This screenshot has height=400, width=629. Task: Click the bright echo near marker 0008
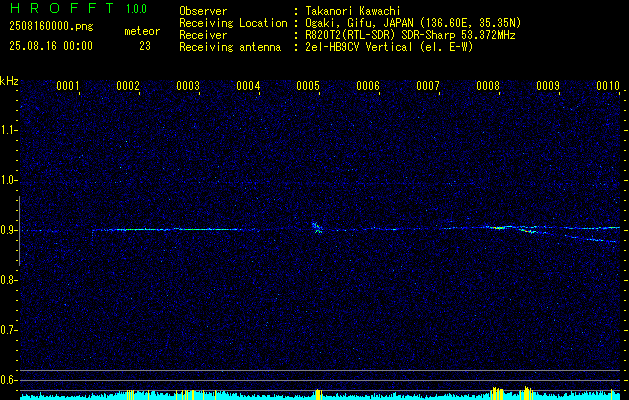(x=499, y=227)
